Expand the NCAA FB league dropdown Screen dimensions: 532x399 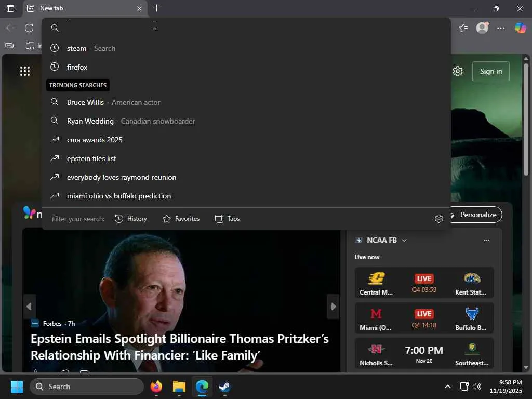[404, 240]
